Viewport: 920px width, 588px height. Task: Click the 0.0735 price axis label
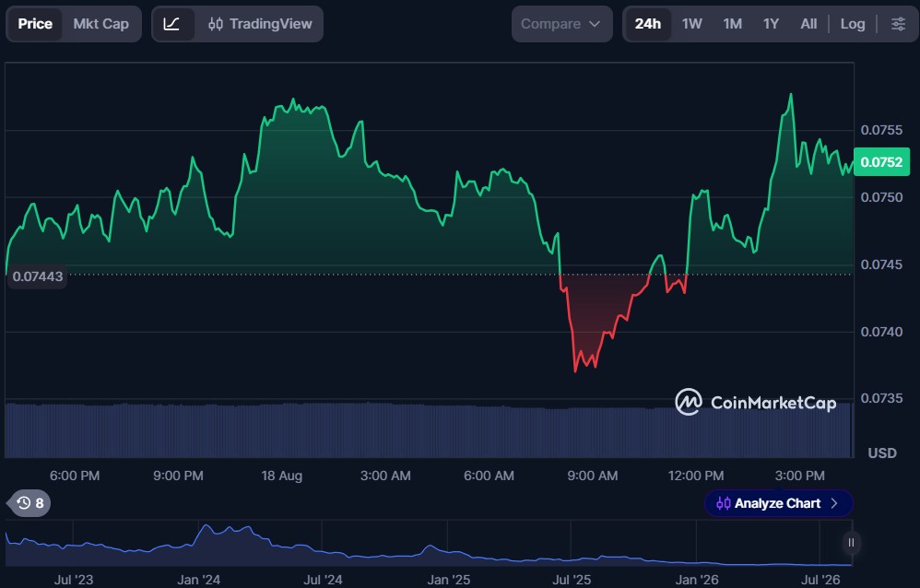click(x=881, y=398)
